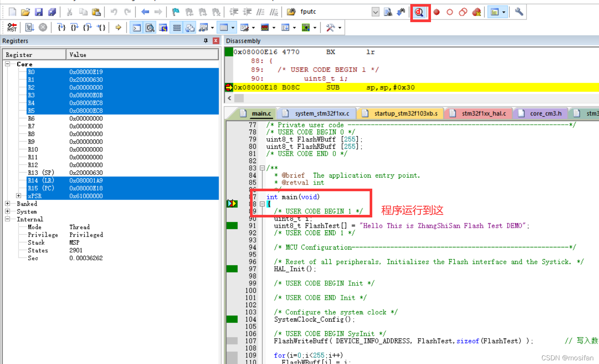The width and height of the screenshot is (599, 364).
Task: Click gutter marker at line 97
Action: tap(232, 269)
